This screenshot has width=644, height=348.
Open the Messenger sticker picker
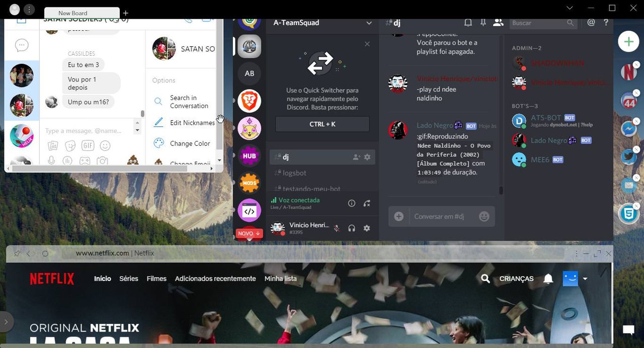click(70, 146)
